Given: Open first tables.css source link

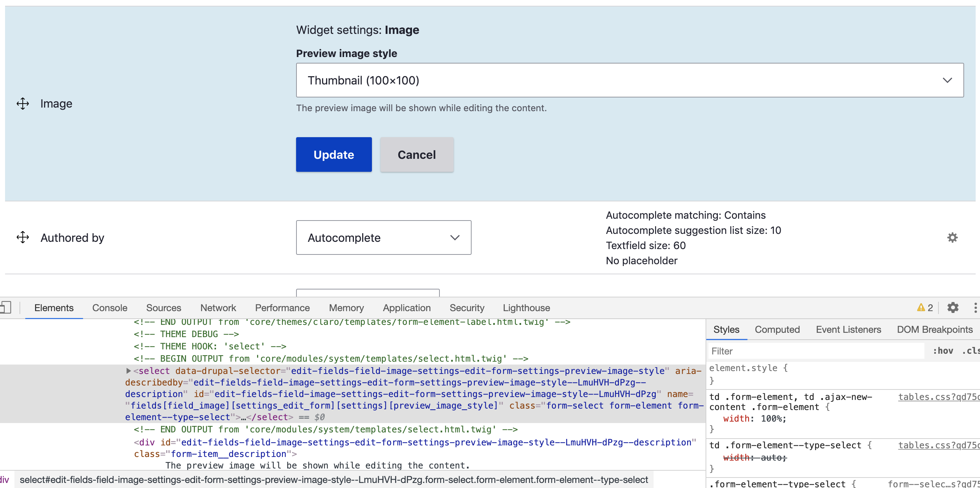Looking at the screenshot, I should click(938, 397).
